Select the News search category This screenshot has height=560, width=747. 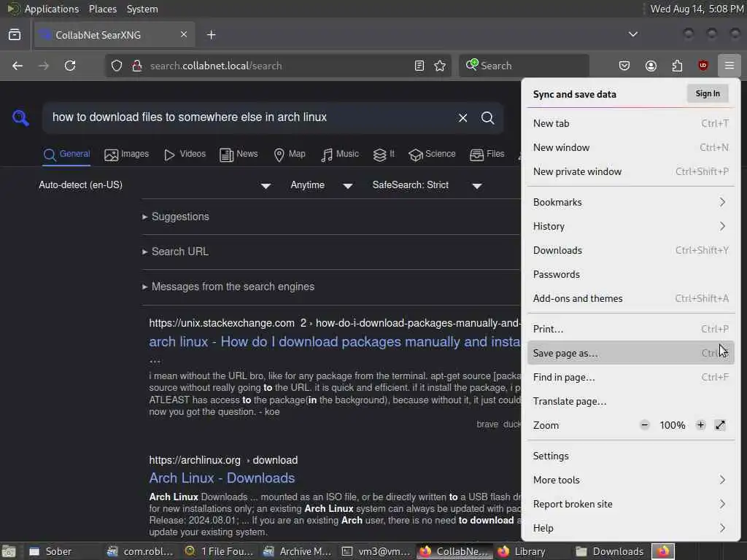click(239, 155)
